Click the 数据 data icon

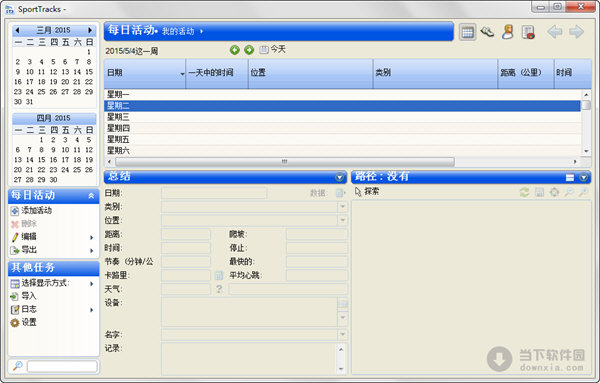click(x=340, y=193)
